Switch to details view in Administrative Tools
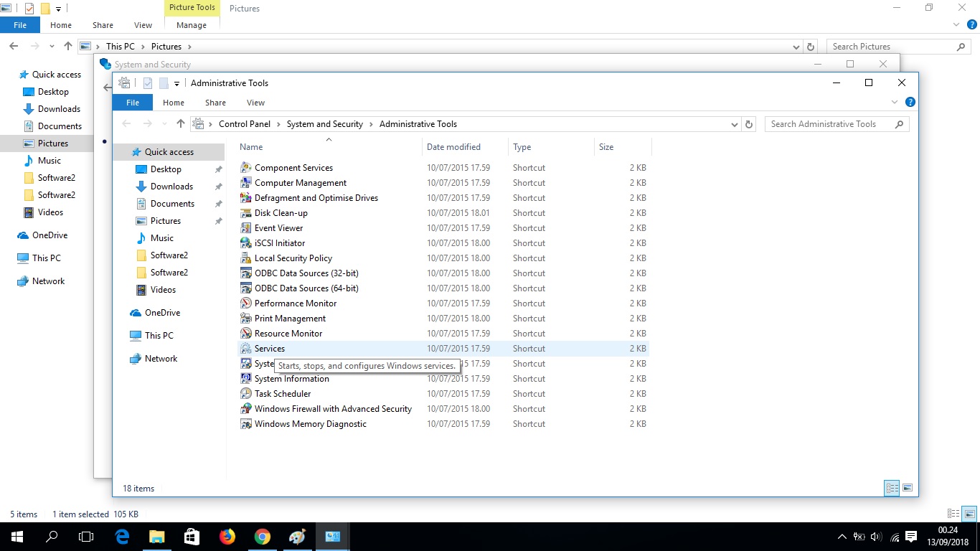The image size is (980, 551). 892,488
